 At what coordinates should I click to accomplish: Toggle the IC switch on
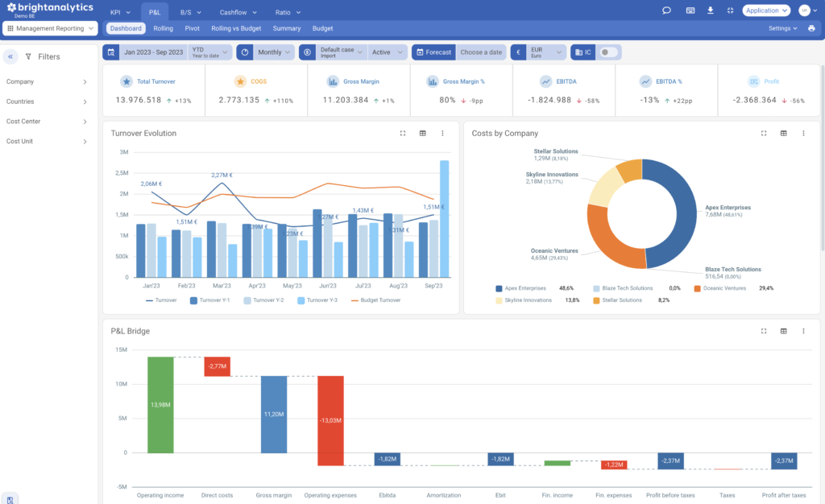(x=609, y=52)
